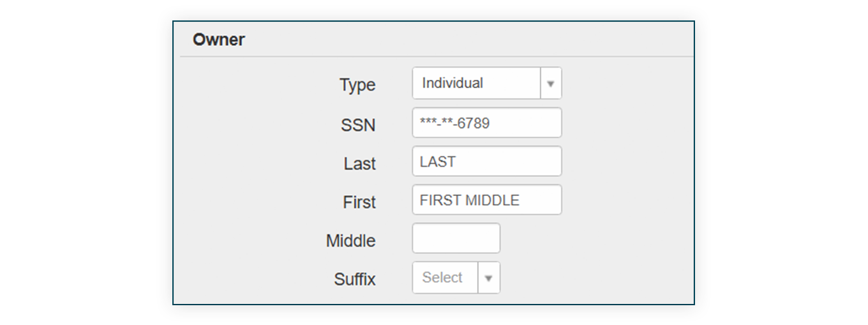Click into the First name field
The image size is (868, 325).
[487, 200]
